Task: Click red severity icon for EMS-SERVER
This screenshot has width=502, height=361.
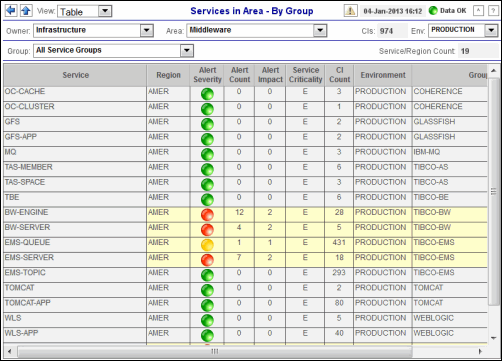Action: [x=207, y=260]
